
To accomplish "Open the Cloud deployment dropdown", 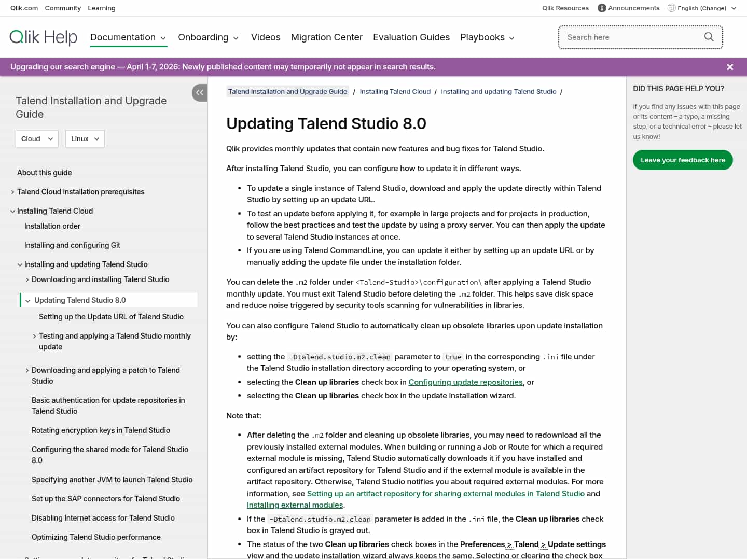I will [37, 138].
